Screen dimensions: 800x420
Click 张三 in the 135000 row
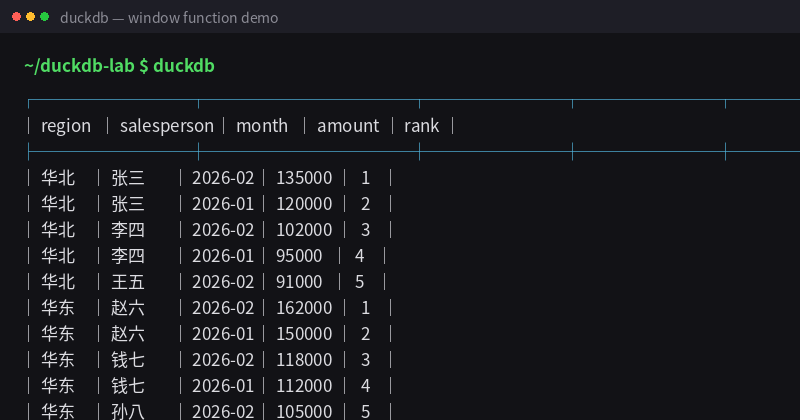tap(128, 178)
